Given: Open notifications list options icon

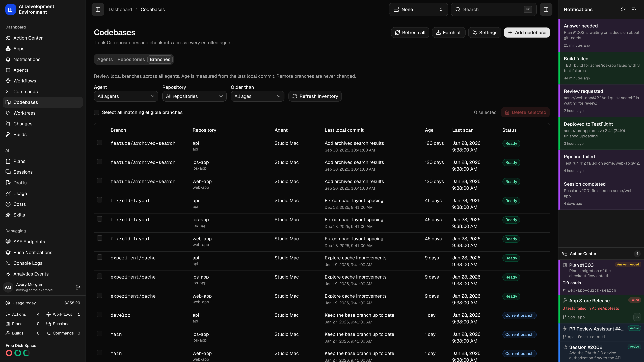Looking at the screenshot, I should click(x=634, y=10).
